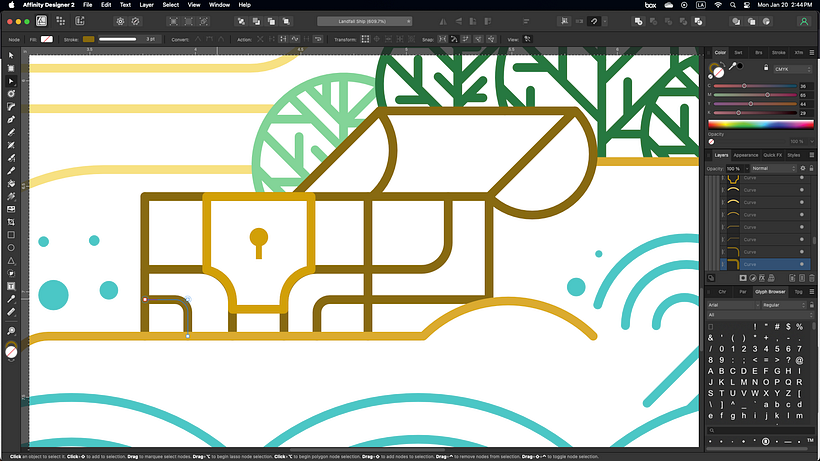Select the Rectangle shape tool
Image resolution: width=820 pixels, height=461 pixels.
pyautogui.click(x=11, y=234)
